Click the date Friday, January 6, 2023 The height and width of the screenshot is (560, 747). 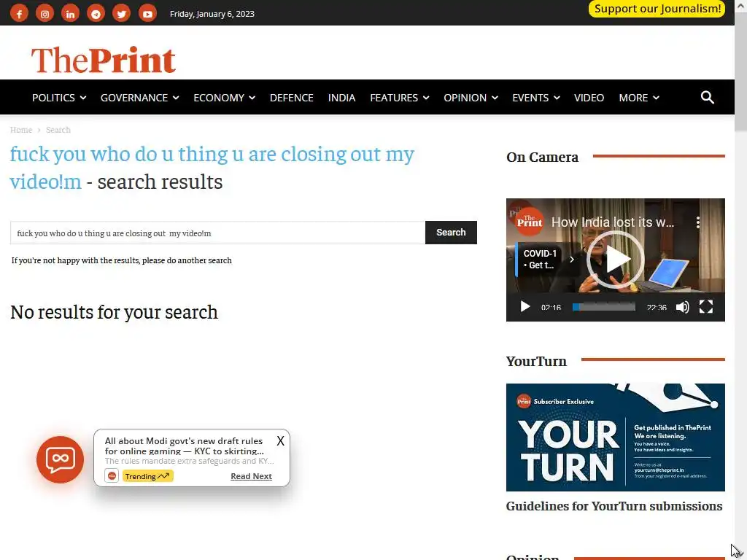click(x=212, y=14)
